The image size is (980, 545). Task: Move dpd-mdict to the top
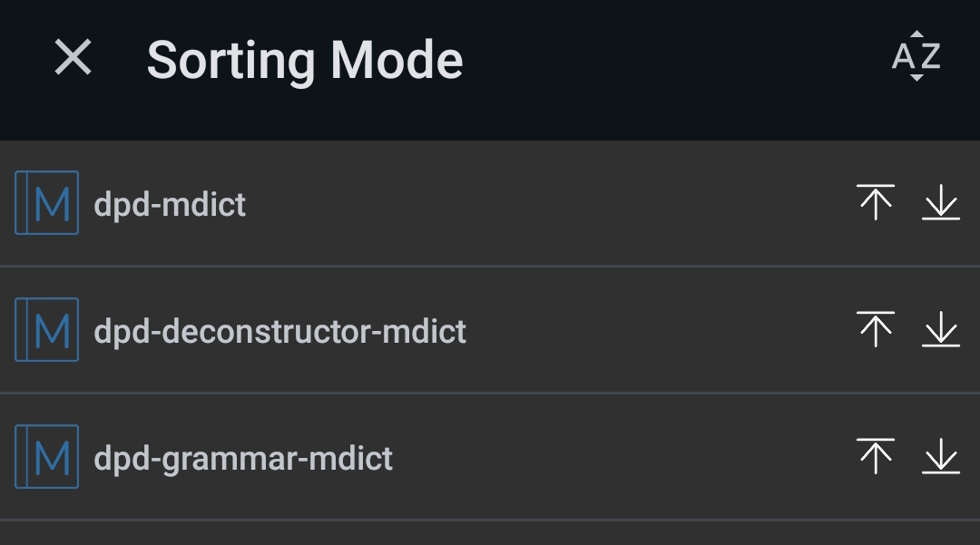point(875,203)
